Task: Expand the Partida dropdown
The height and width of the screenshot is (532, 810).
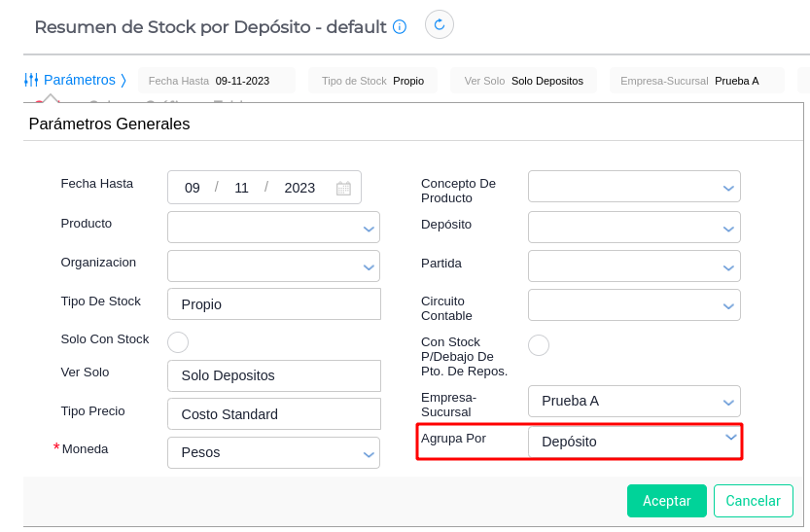Action: [x=729, y=266]
